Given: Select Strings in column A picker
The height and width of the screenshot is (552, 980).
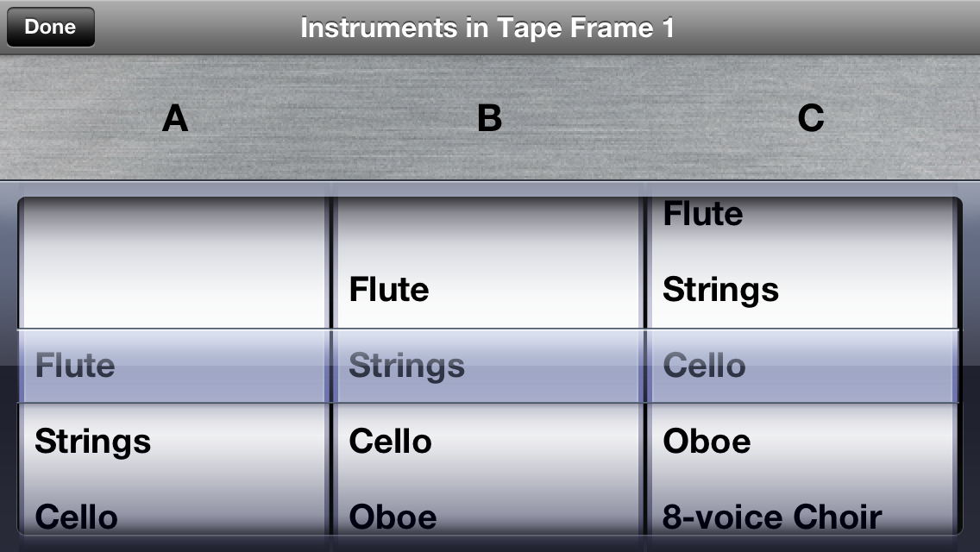Looking at the screenshot, I should [92, 442].
